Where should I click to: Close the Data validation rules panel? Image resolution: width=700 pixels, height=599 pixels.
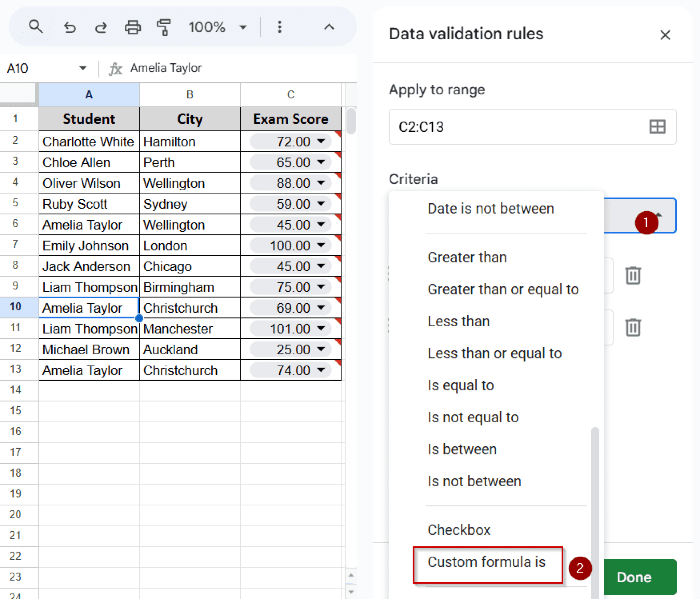coord(665,35)
